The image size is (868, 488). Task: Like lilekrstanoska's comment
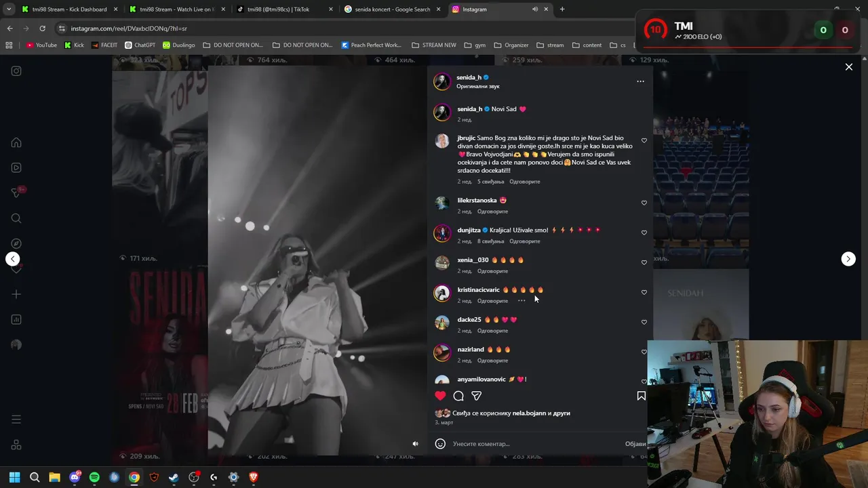click(x=644, y=203)
